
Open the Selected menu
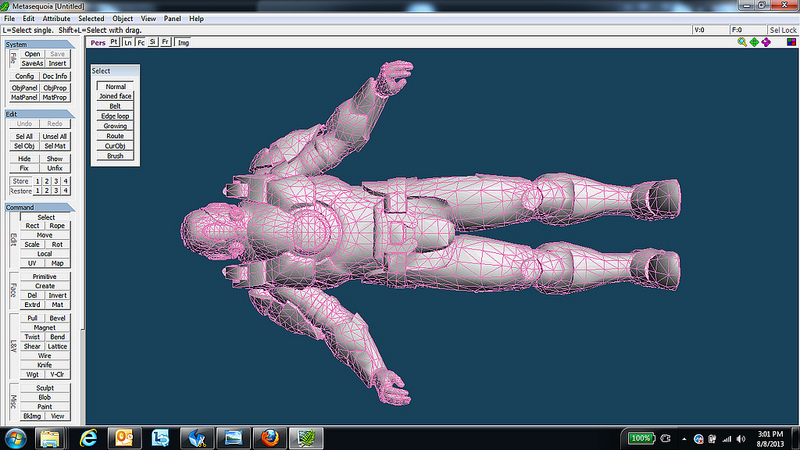coord(91,18)
